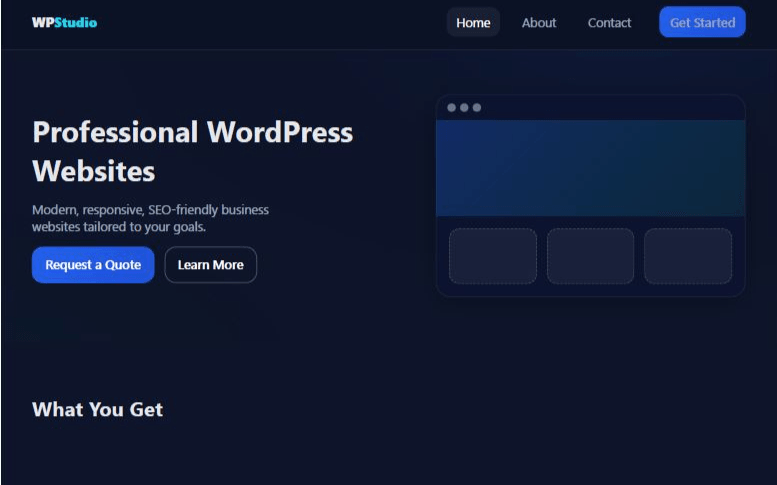
Task: Click the Professional WordPress Websites heading
Action: tap(193, 151)
